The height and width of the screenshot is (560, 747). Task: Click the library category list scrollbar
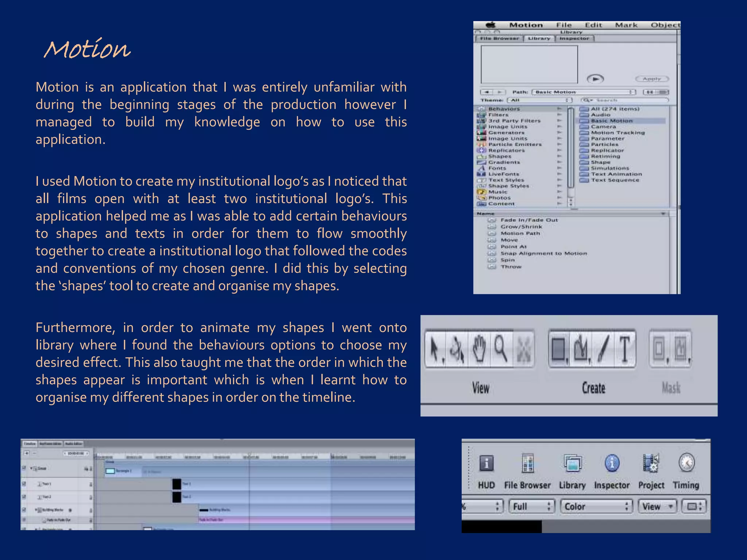tap(571, 148)
